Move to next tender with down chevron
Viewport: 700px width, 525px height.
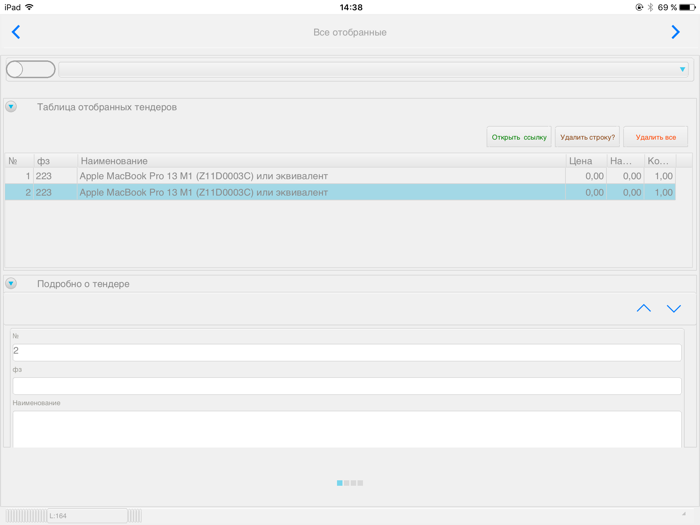(674, 308)
